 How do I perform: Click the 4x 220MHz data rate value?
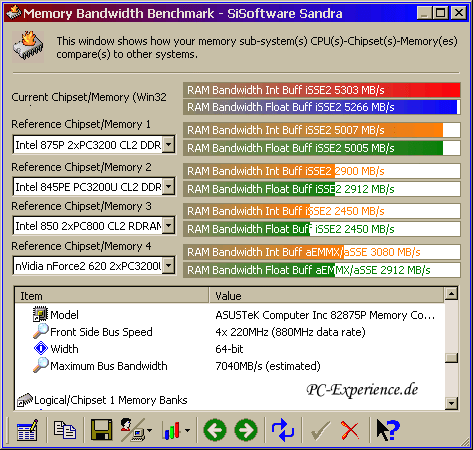290,332
